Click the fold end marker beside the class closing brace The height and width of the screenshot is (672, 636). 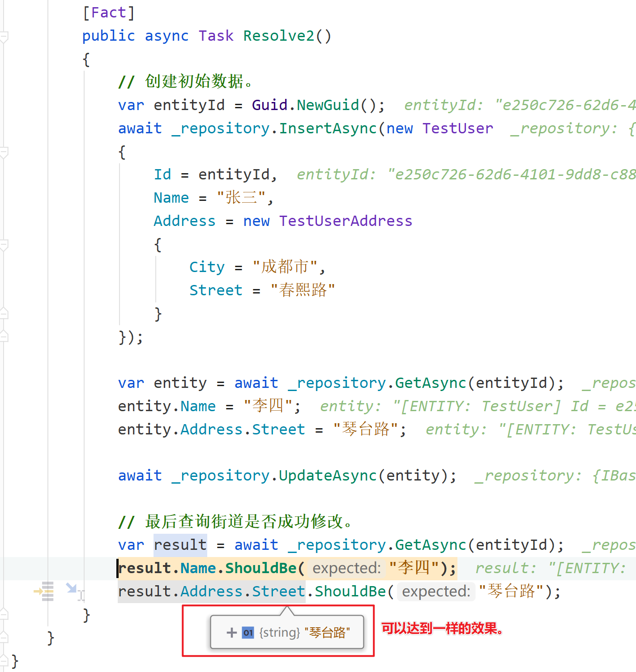point(4,637)
